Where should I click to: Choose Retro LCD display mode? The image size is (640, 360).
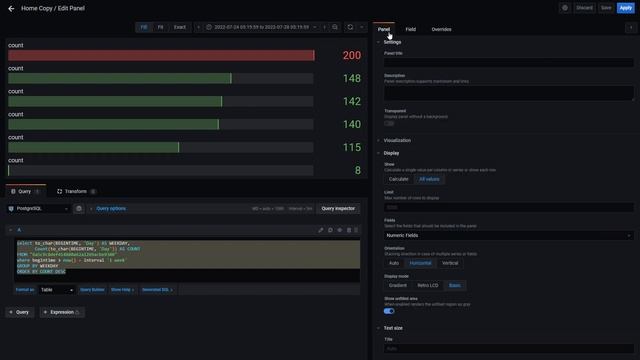point(428,285)
